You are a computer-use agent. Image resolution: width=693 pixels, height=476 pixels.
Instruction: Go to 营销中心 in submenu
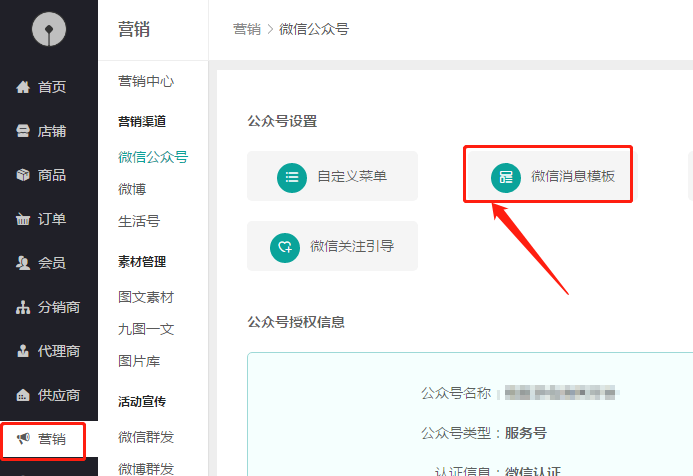pyautogui.click(x=146, y=82)
